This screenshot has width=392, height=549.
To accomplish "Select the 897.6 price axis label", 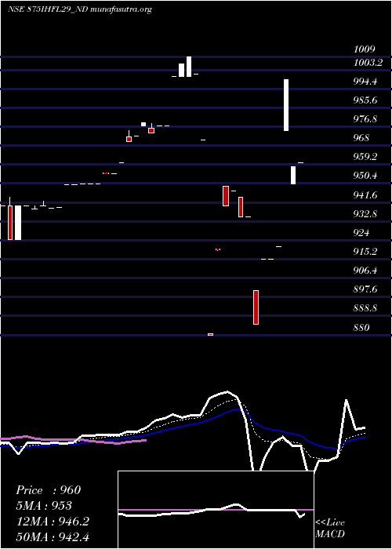I will click(x=365, y=289).
